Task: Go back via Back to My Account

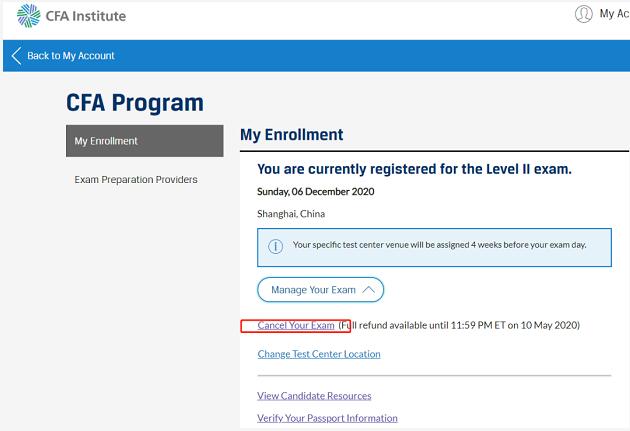Action: (x=70, y=56)
